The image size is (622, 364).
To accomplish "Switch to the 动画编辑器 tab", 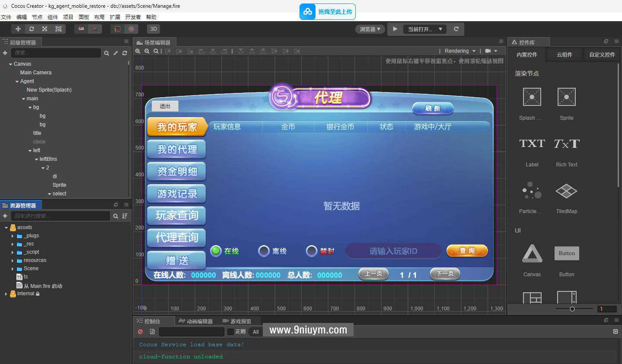I will coord(196,321).
